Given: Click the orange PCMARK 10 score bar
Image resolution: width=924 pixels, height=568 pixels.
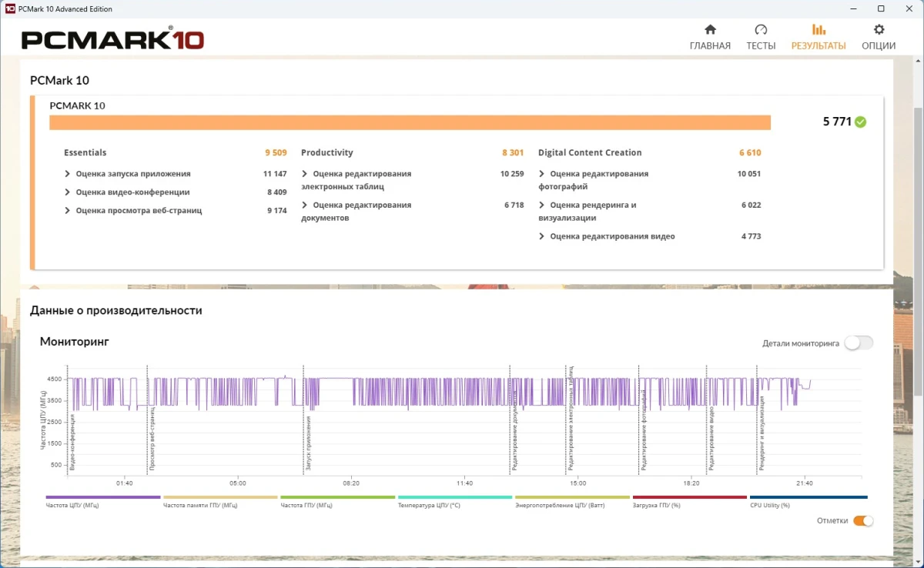Looking at the screenshot, I should click(x=410, y=123).
